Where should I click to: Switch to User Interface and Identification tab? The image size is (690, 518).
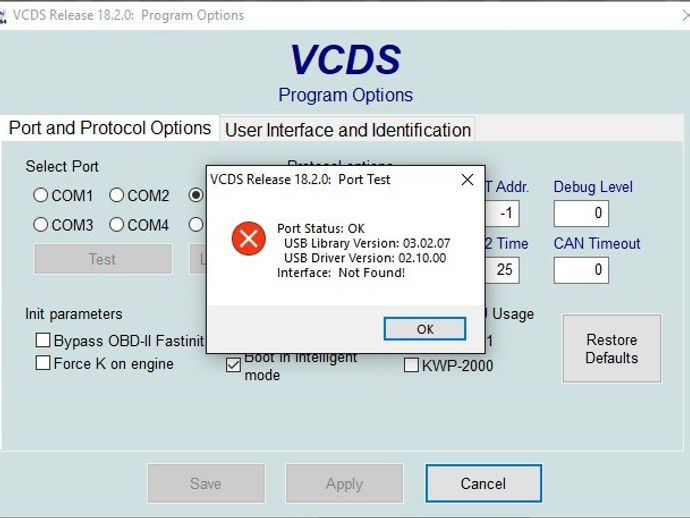(x=348, y=130)
